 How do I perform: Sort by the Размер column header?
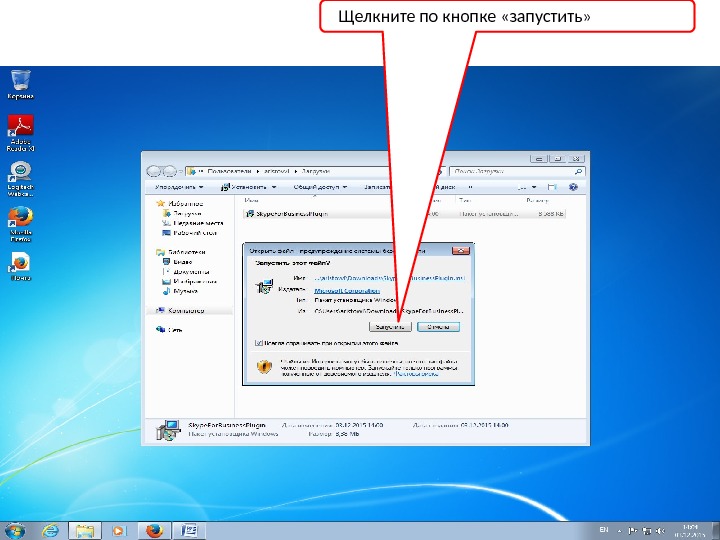click(x=537, y=201)
